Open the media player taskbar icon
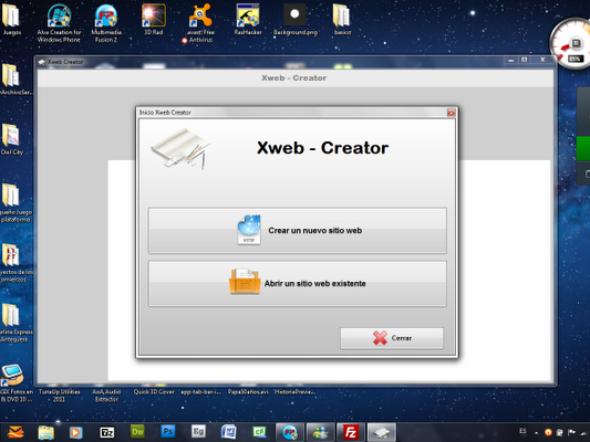 point(76,432)
